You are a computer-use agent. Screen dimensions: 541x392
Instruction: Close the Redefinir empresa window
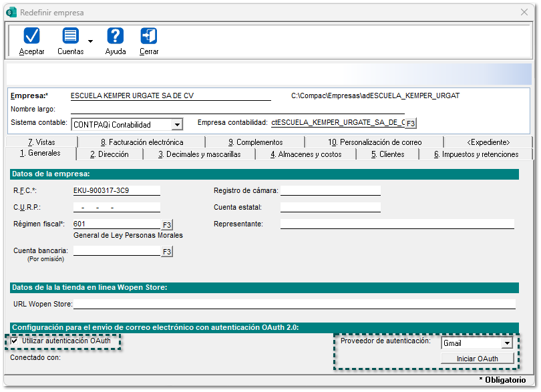point(524,13)
